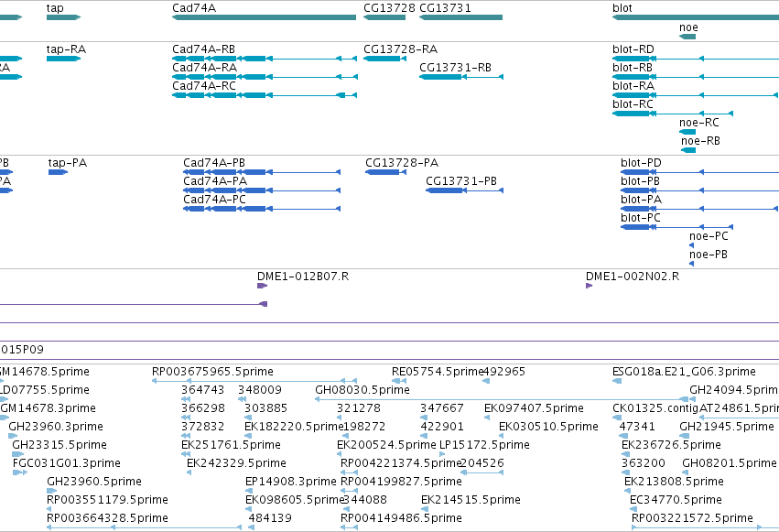Click EST EK242329.5prime
779x532 pixels.
tap(236, 463)
